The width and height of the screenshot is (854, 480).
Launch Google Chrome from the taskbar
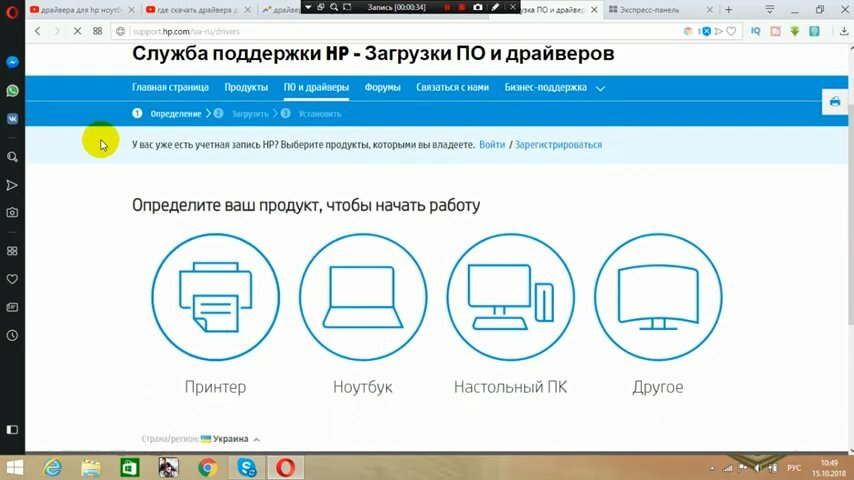(207, 467)
